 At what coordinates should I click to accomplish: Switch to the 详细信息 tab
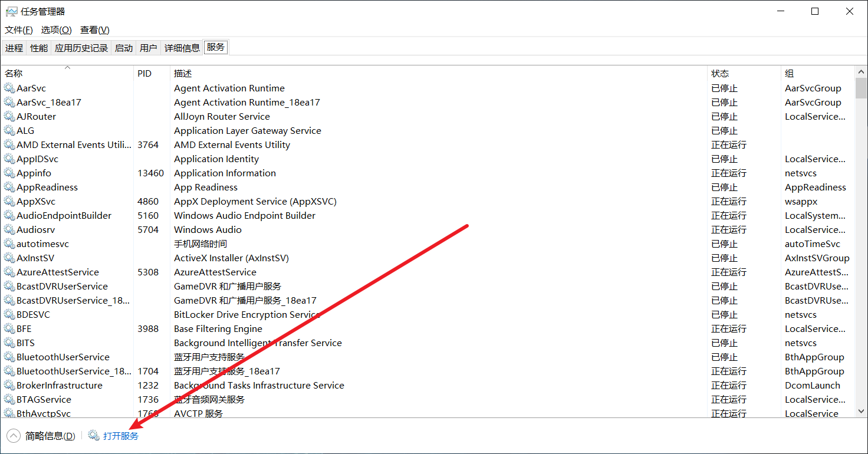pos(182,48)
